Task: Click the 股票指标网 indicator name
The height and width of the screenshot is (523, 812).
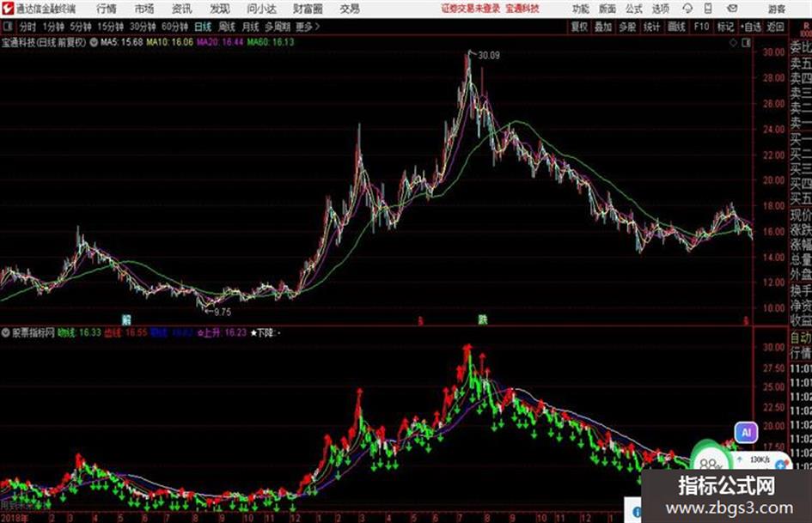Action: tap(34, 332)
